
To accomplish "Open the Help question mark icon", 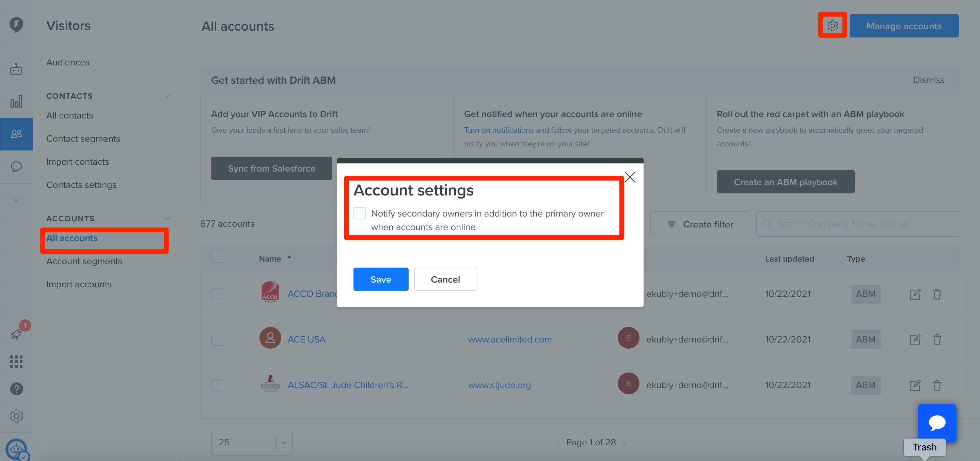I will (16, 389).
